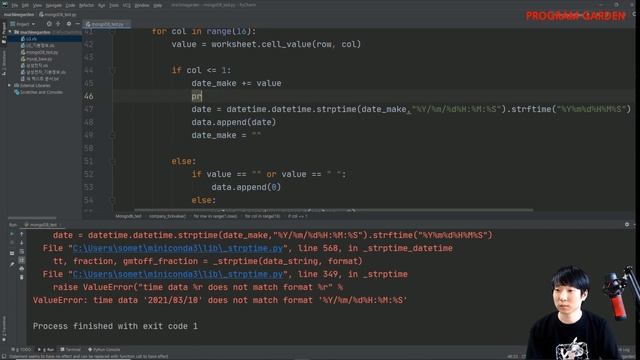The height and width of the screenshot is (360, 640).
Task: Open first _strptime.py file link, line 568
Action: [178, 248]
